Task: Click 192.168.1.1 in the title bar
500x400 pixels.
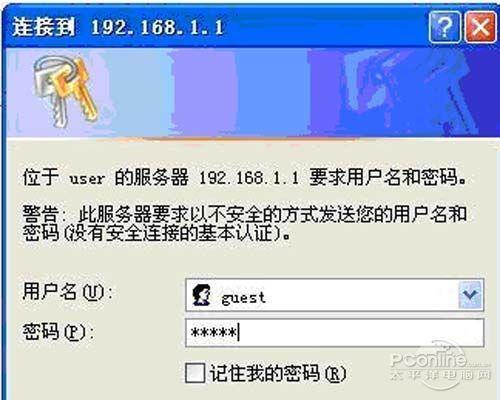Action: [x=157, y=27]
